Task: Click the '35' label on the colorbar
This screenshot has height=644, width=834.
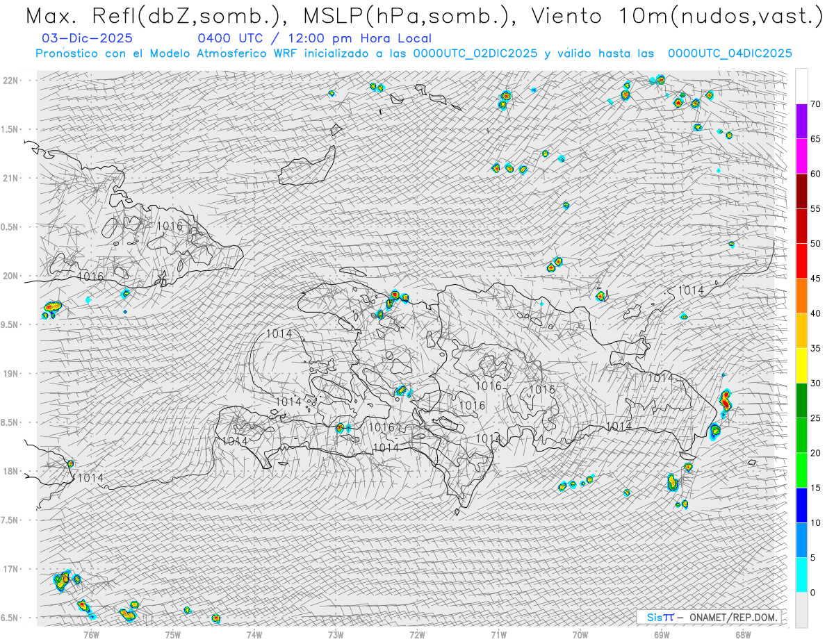Action: [x=816, y=348]
